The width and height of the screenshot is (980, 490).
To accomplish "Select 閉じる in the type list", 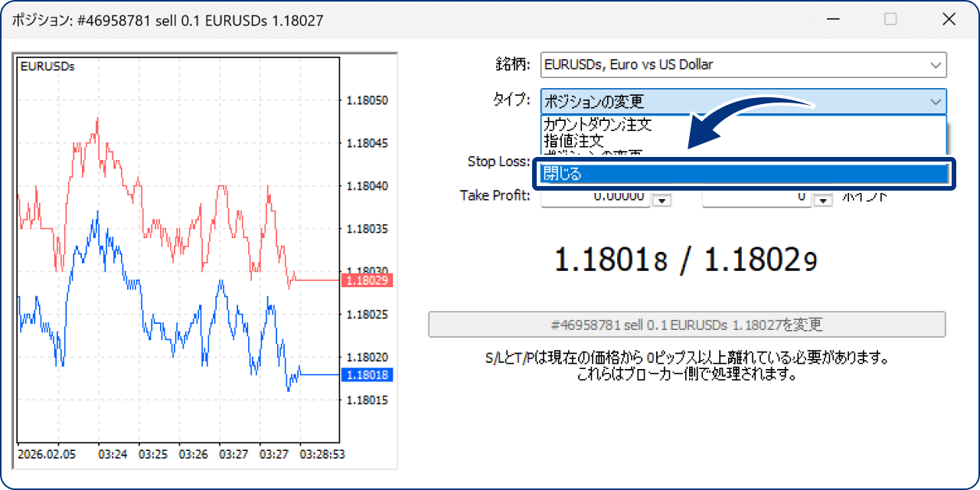I will pos(743,174).
